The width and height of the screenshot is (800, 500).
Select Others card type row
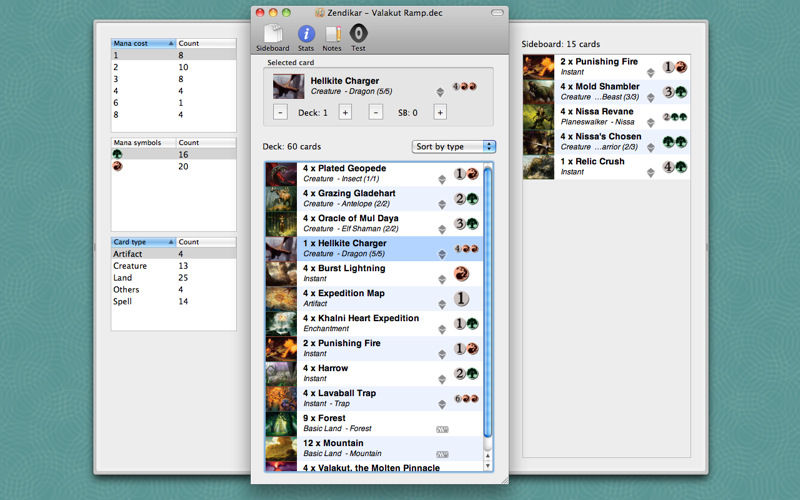click(173, 289)
